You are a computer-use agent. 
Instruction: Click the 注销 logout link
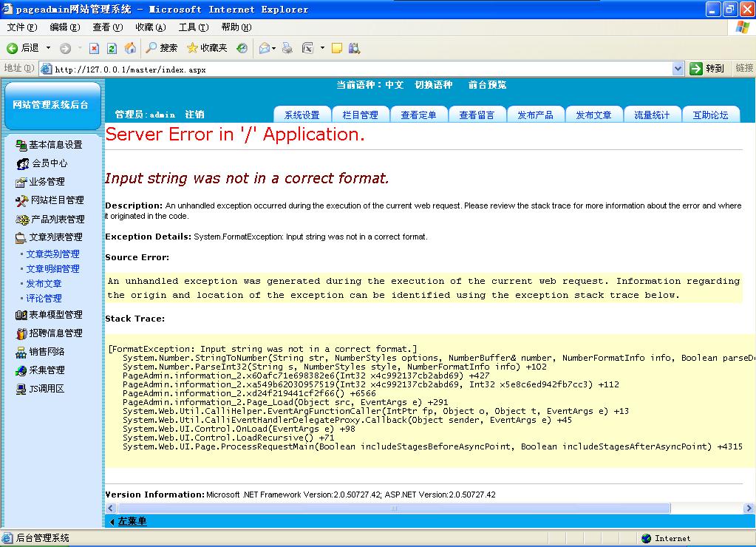click(194, 115)
